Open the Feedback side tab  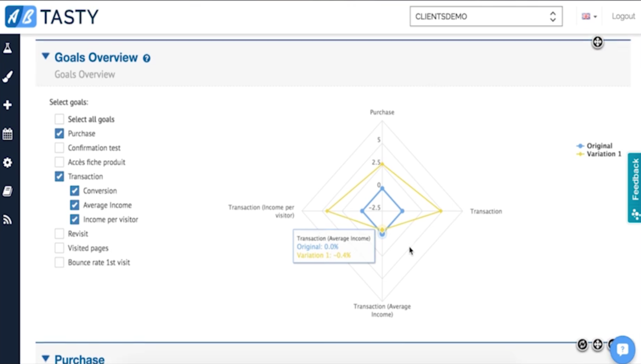coord(635,187)
